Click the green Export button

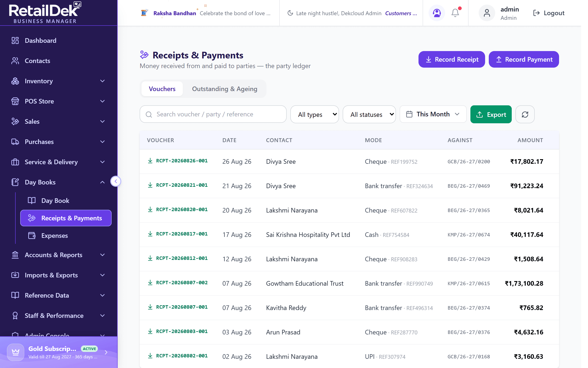(x=491, y=114)
